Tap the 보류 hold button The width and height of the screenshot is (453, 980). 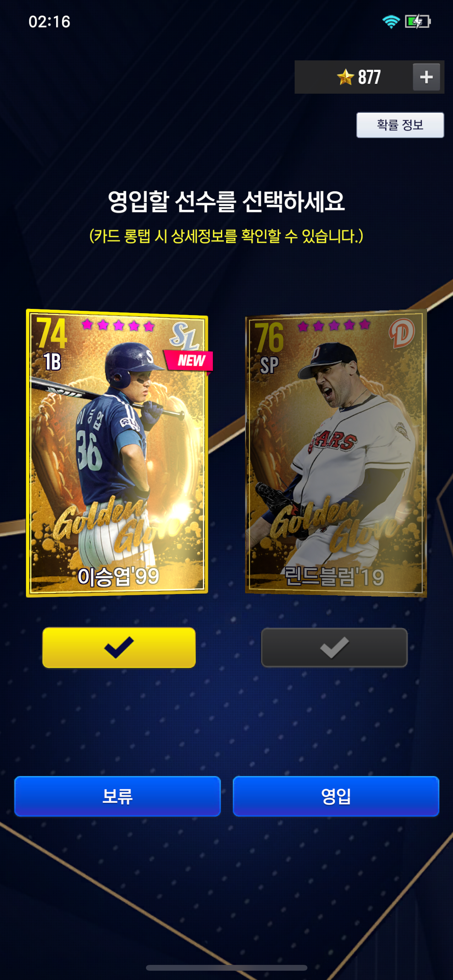(117, 796)
